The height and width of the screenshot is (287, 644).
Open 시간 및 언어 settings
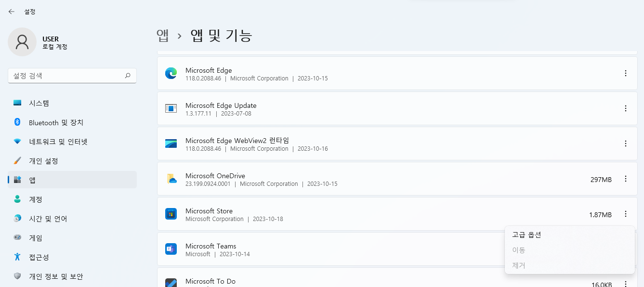[72, 219]
